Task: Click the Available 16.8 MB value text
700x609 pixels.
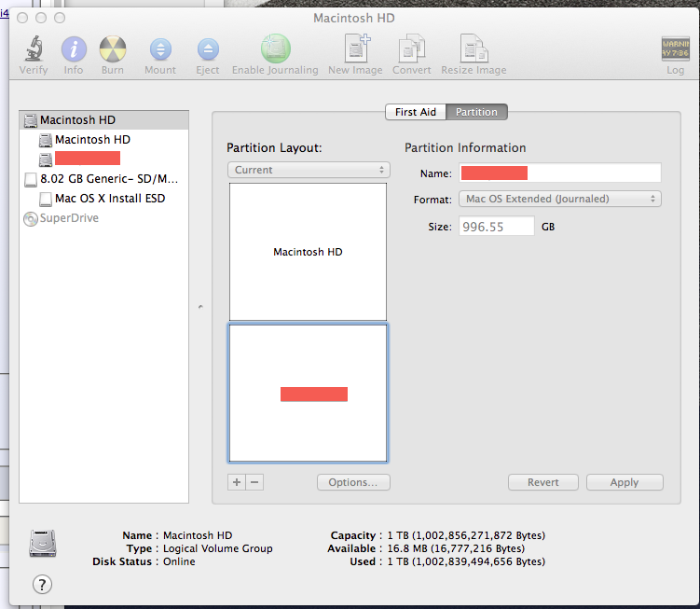Action: [x=456, y=548]
